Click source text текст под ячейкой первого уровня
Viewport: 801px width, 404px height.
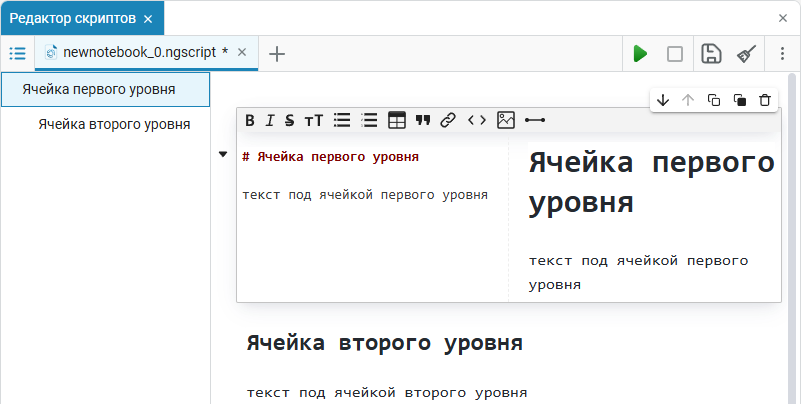click(365, 195)
